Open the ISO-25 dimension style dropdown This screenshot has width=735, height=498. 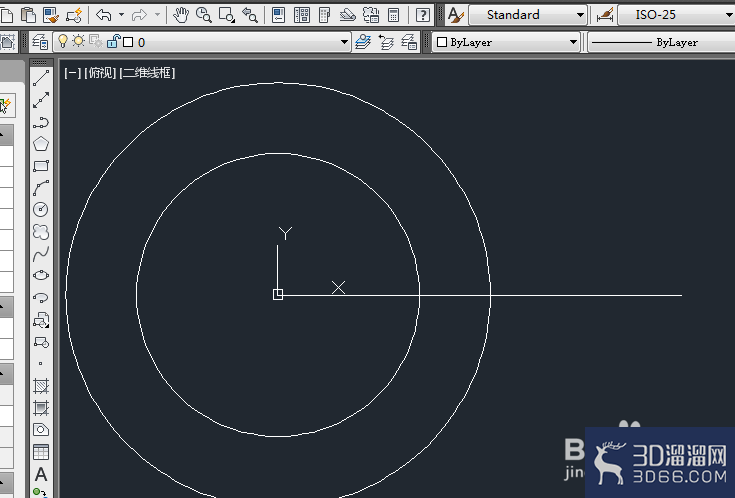[676, 15]
